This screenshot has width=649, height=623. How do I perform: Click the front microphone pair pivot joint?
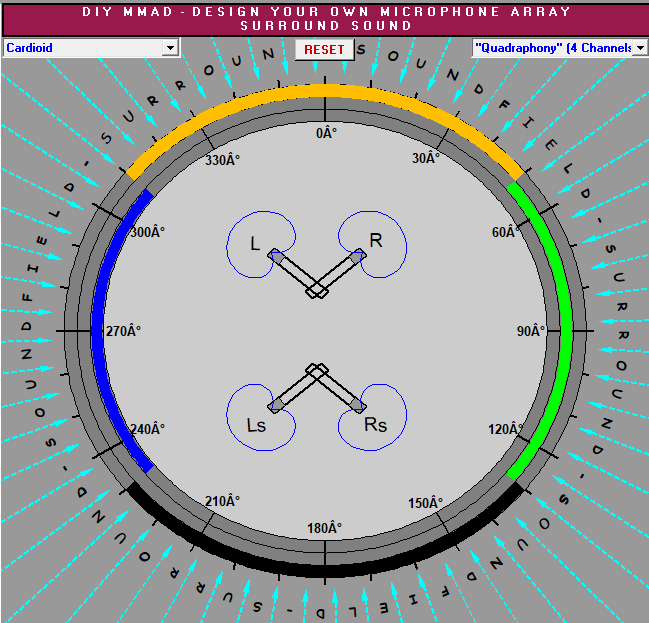point(317,291)
